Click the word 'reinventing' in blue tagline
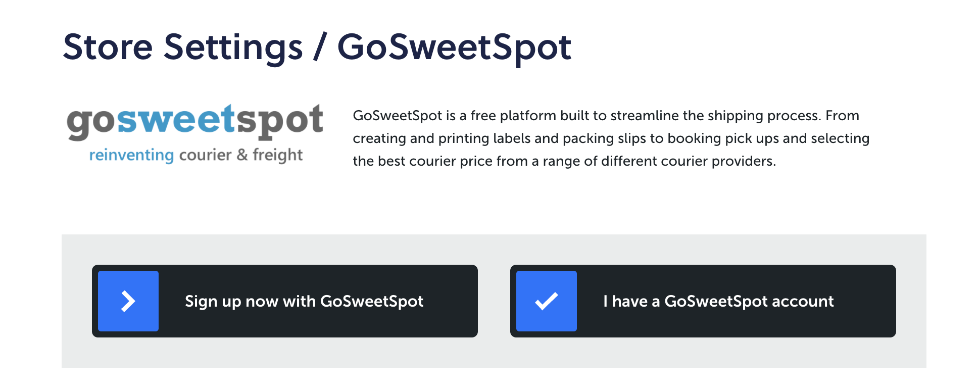 131,155
